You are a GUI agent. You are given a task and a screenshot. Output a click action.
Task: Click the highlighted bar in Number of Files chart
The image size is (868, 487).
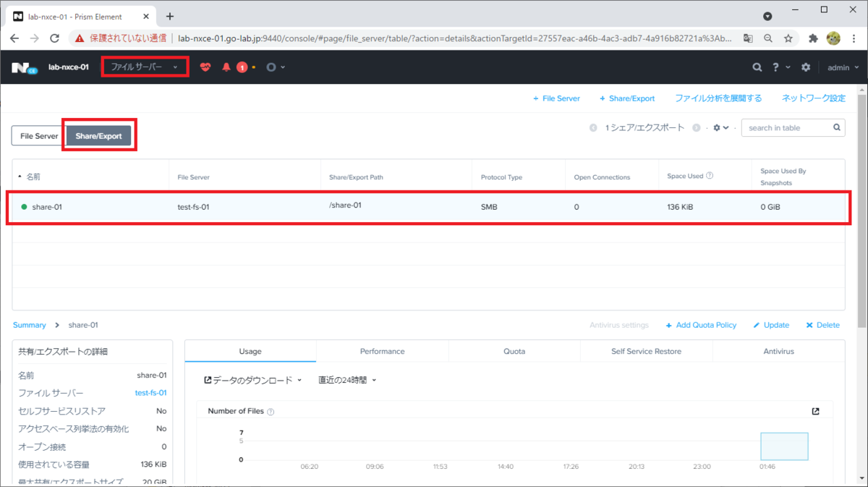[x=784, y=446]
